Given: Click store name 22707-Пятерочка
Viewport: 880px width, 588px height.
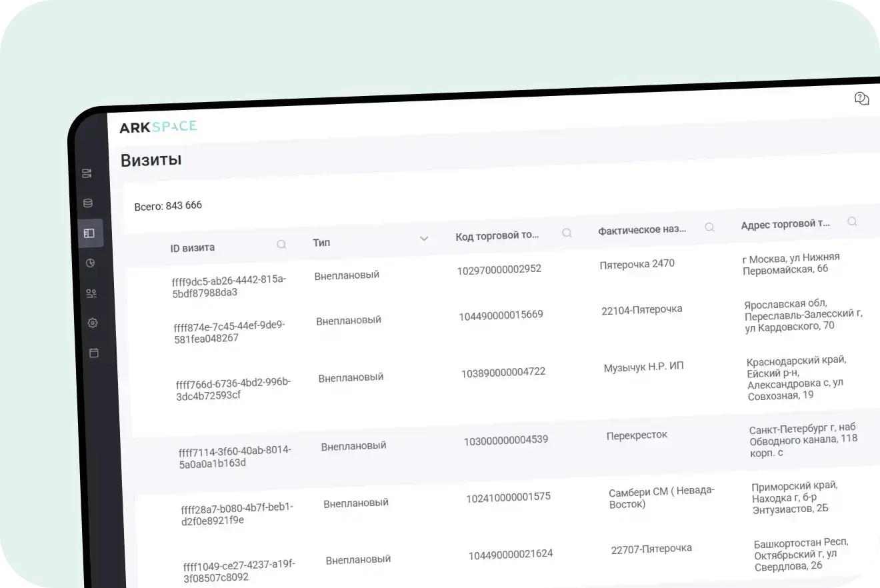Looking at the screenshot, I should (x=651, y=549).
